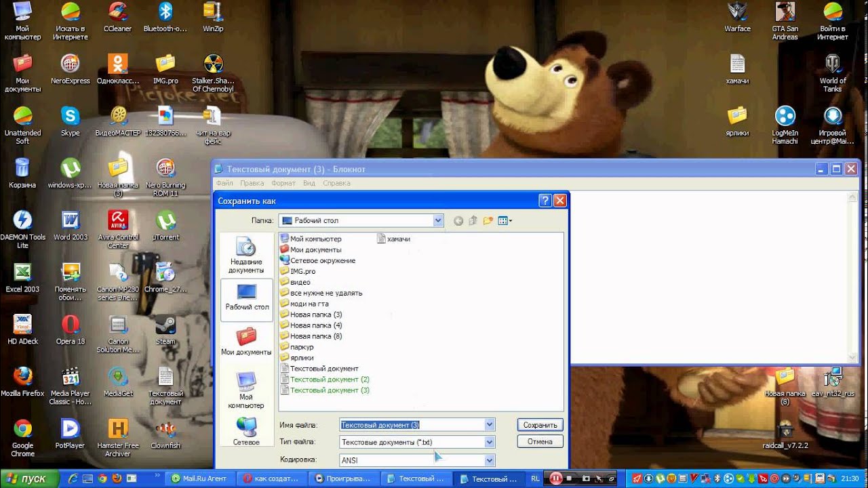The height and width of the screenshot is (488, 868).
Task: Click the Отмена button
Action: [540, 441]
